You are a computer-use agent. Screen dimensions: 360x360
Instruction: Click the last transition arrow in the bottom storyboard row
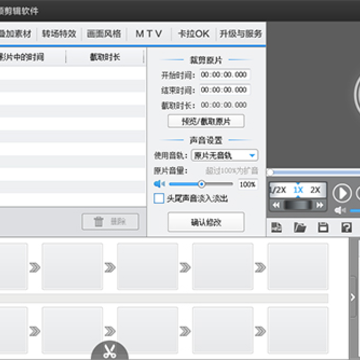point(261,331)
